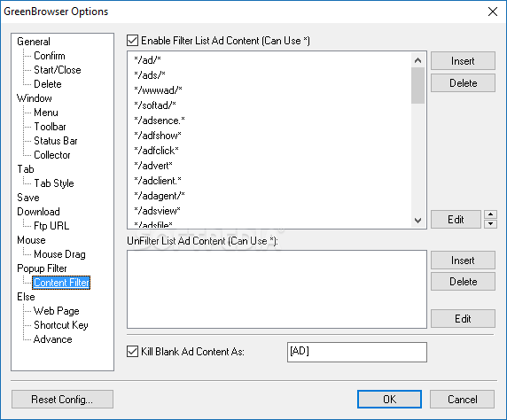Select the */adsence.* filter entry

[160, 121]
